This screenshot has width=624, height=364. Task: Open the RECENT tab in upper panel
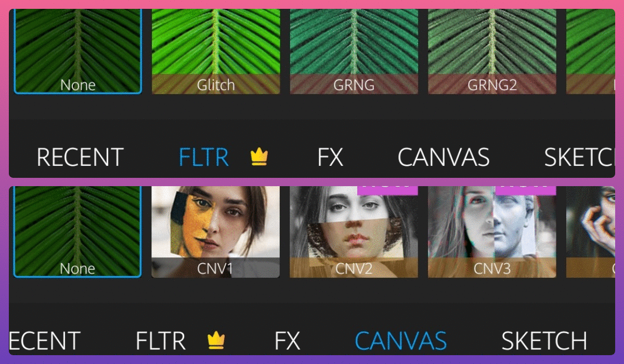point(80,158)
